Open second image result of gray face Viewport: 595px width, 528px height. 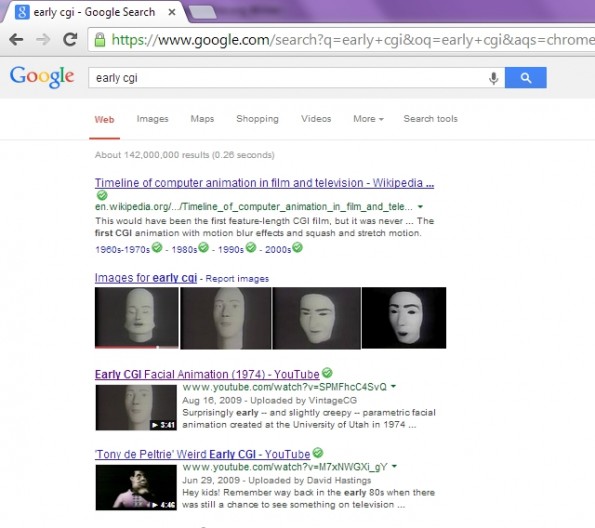coord(226,318)
